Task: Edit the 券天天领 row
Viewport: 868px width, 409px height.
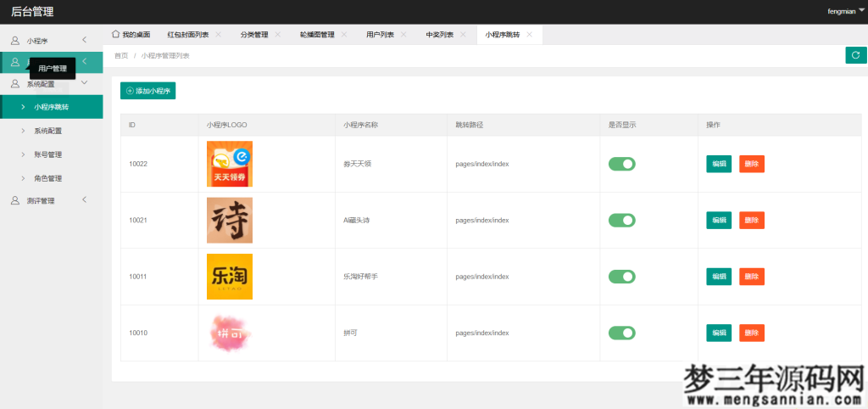Action: (719, 164)
